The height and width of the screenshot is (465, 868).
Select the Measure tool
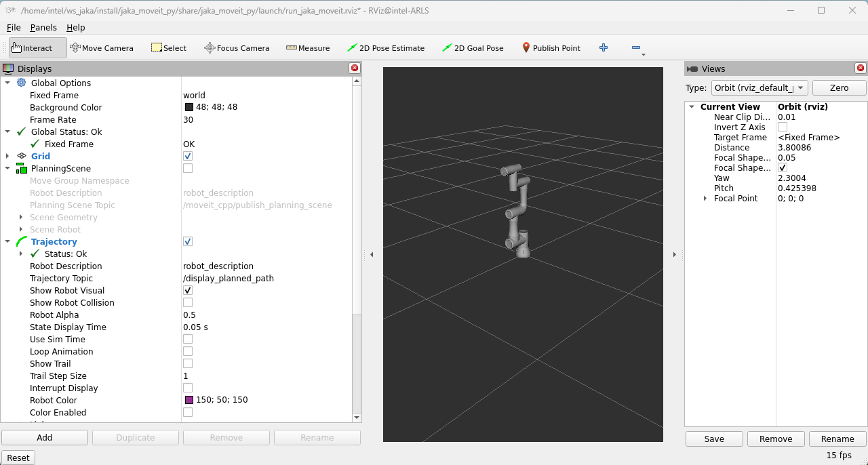308,47
